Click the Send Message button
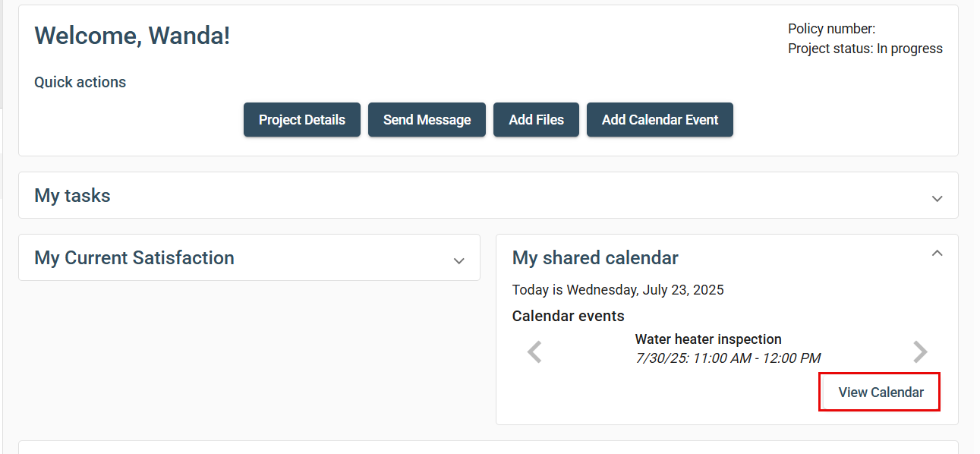Screen dimensions: 980x454 [427, 120]
